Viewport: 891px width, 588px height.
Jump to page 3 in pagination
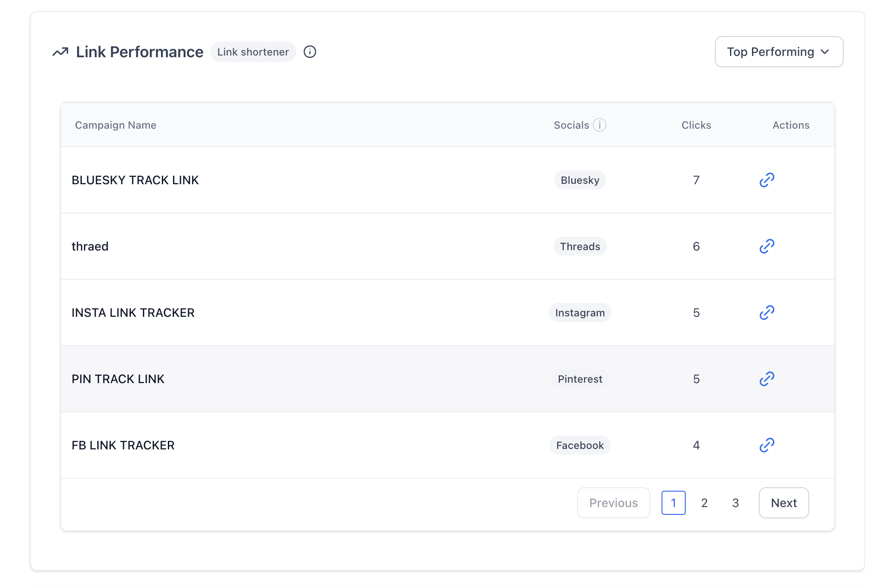(735, 503)
